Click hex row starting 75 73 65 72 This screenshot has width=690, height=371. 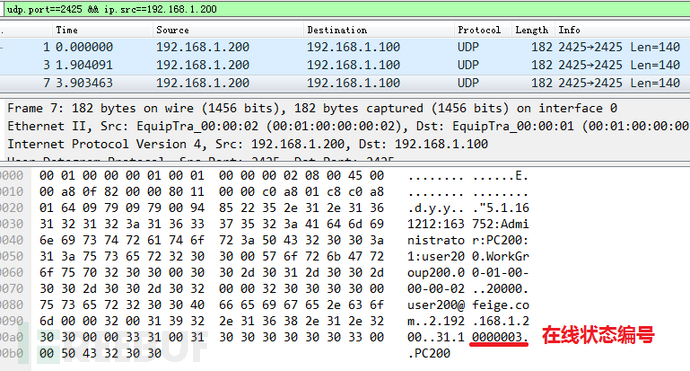pyautogui.click(x=211, y=305)
